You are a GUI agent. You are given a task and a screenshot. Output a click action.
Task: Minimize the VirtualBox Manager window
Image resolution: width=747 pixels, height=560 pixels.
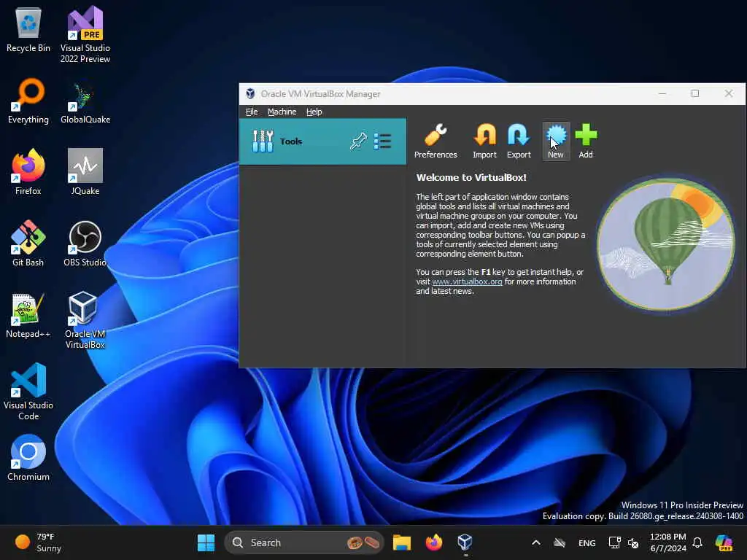coord(662,93)
